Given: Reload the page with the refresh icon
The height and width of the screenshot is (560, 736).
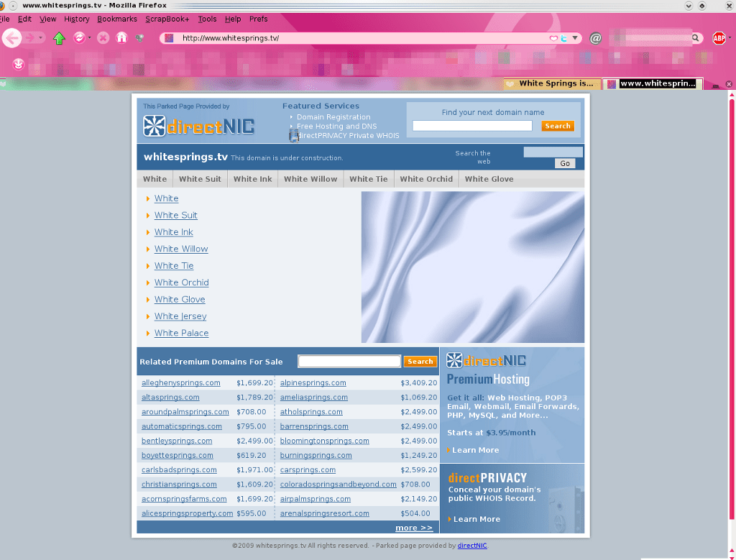Looking at the screenshot, I should [79, 37].
